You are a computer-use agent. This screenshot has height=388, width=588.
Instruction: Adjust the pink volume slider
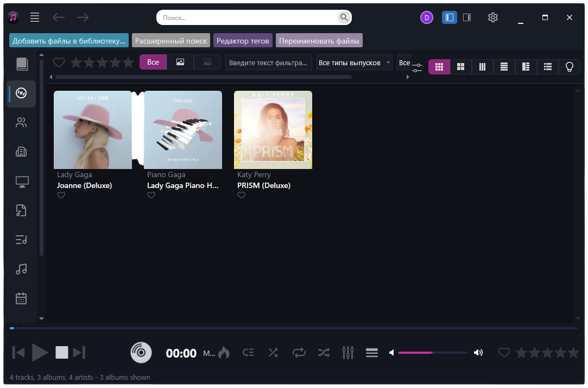[x=433, y=353]
